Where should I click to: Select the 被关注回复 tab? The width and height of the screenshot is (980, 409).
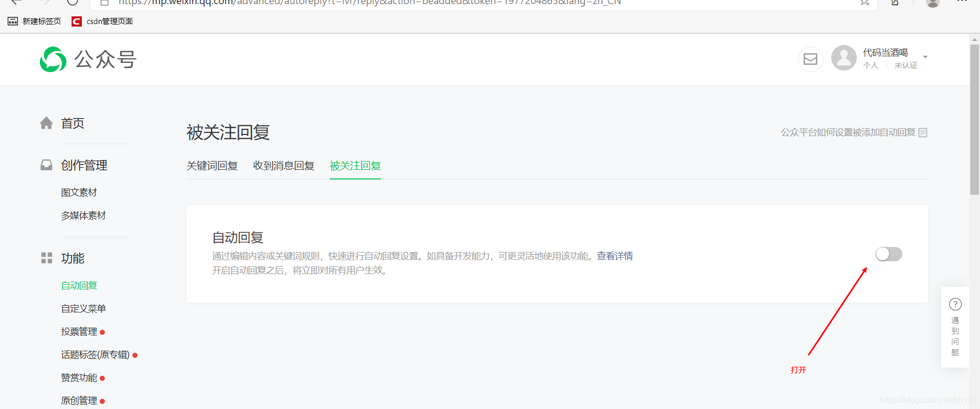[355, 166]
